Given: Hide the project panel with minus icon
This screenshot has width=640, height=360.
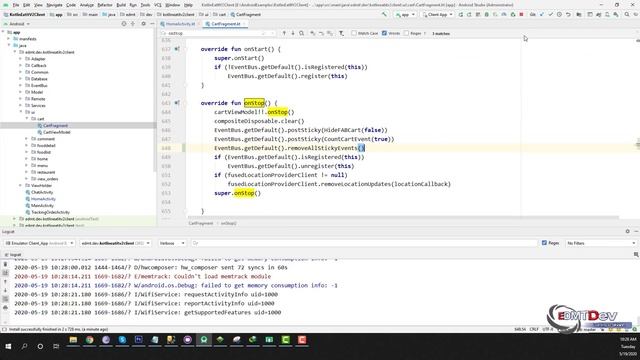Looking at the screenshot, I should coord(152,24).
